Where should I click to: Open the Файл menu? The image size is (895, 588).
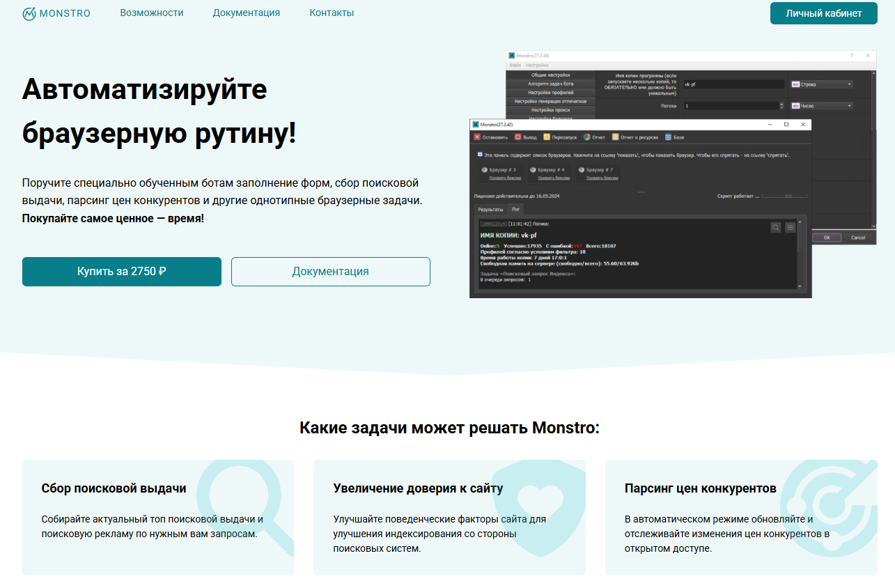[x=516, y=65]
